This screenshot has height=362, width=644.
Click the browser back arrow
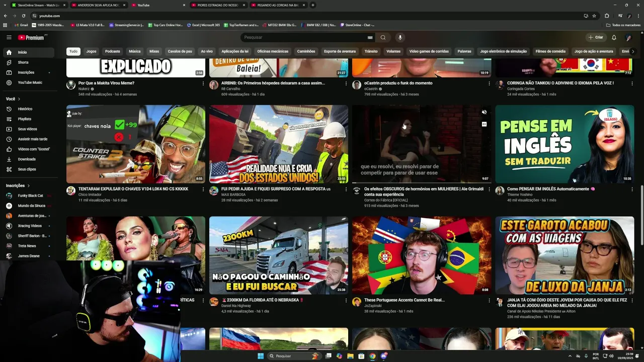coord(5,16)
